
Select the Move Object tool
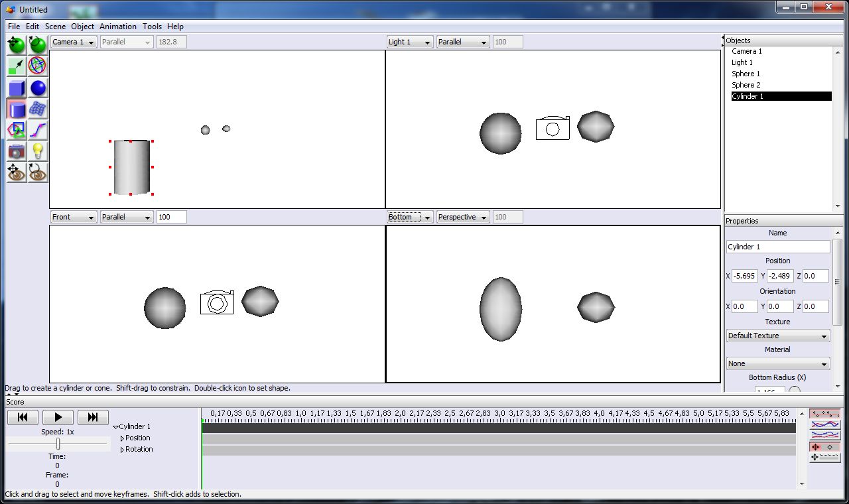point(17,45)
